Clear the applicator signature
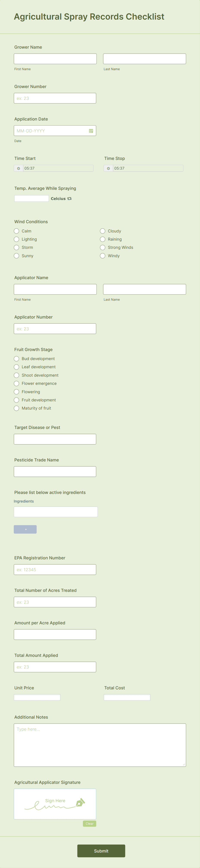 [x=89, y=823]
